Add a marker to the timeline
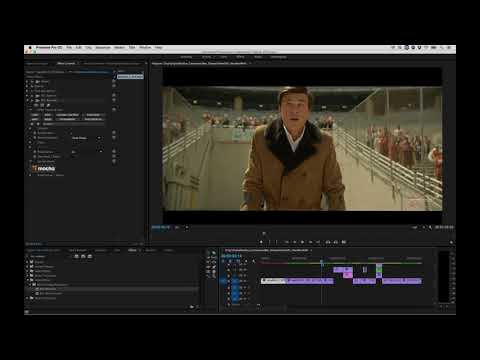The image size is (480, 360). (246, 261)
